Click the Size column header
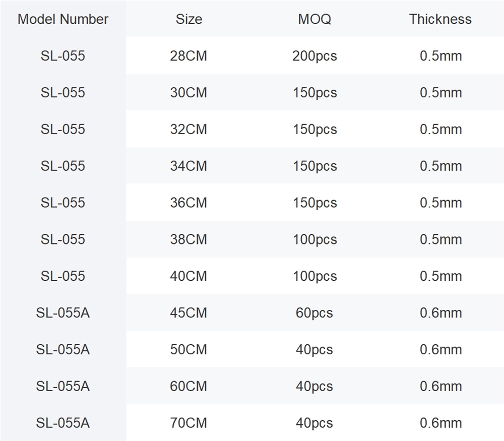The width and height of the screenshot is (504, 441). pyautogui.click(x=189, y=19)
